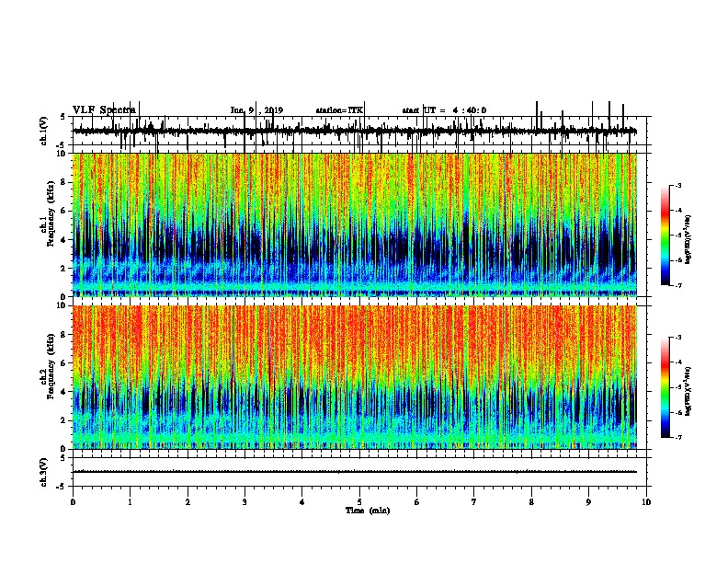This screenshot has height=563, width=728.
Task: Click ch.2 color bar "-3" tick label
Action: pos(678,338)
